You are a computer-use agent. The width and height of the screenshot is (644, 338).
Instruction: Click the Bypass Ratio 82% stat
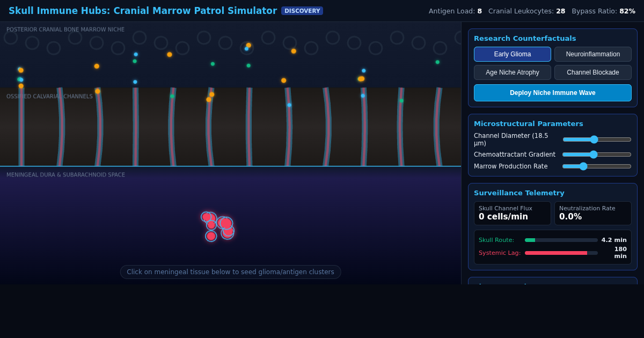pos(603,11)
